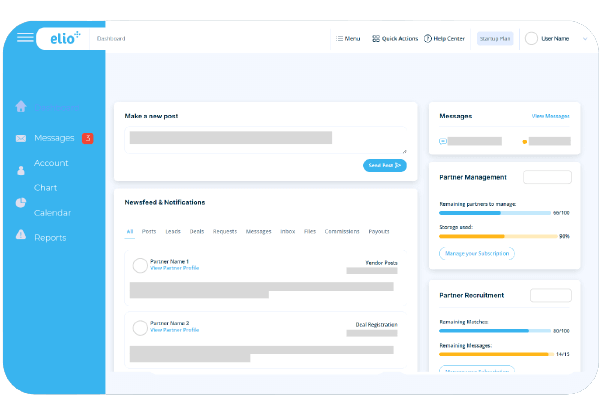
Task: Click Partner Name 1 avatar circle
Action: pos(140,265)
